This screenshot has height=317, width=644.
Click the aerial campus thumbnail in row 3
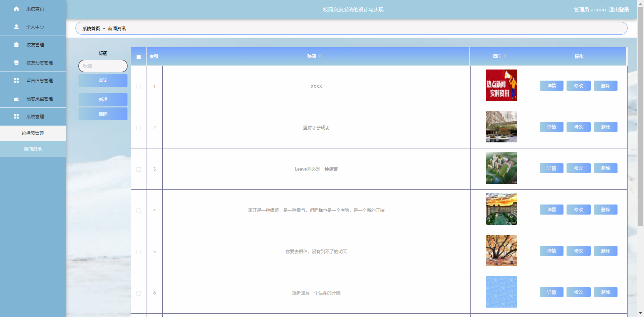point(501,168)
